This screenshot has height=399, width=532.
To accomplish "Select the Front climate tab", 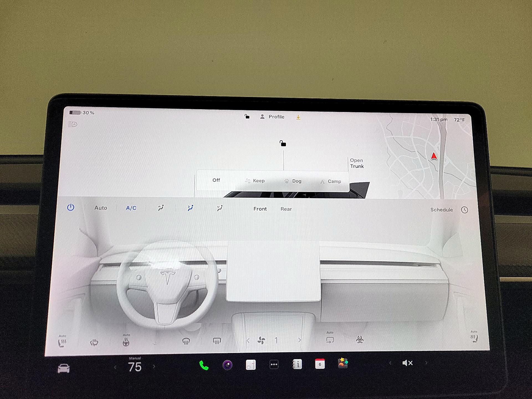I will coord(260,209).
